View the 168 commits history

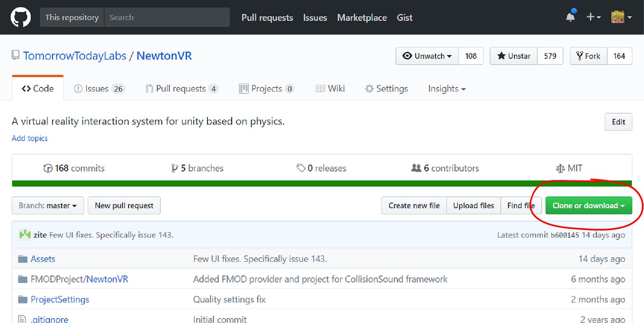click(x=74, y=168)
